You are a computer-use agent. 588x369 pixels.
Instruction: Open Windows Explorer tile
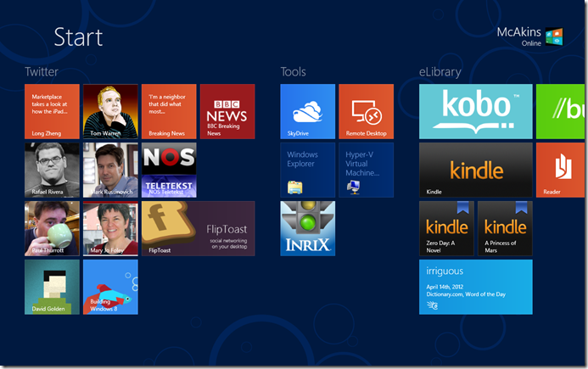click(308, 170)
